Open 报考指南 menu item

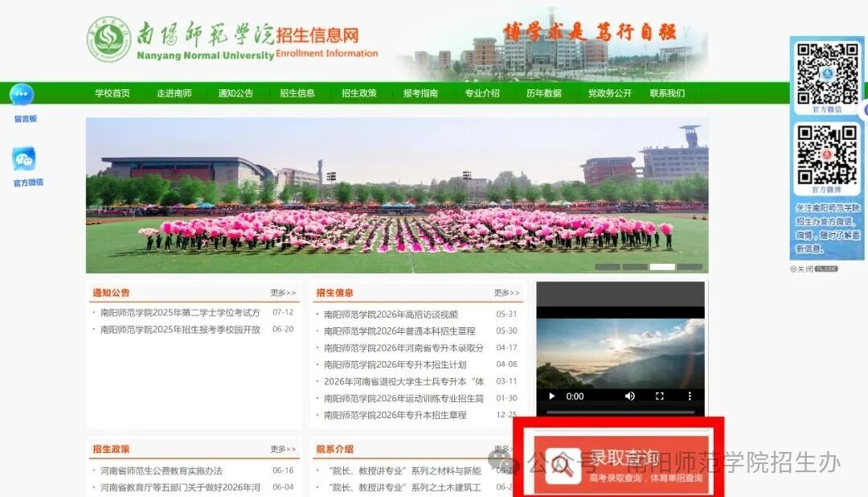[420, 93]
